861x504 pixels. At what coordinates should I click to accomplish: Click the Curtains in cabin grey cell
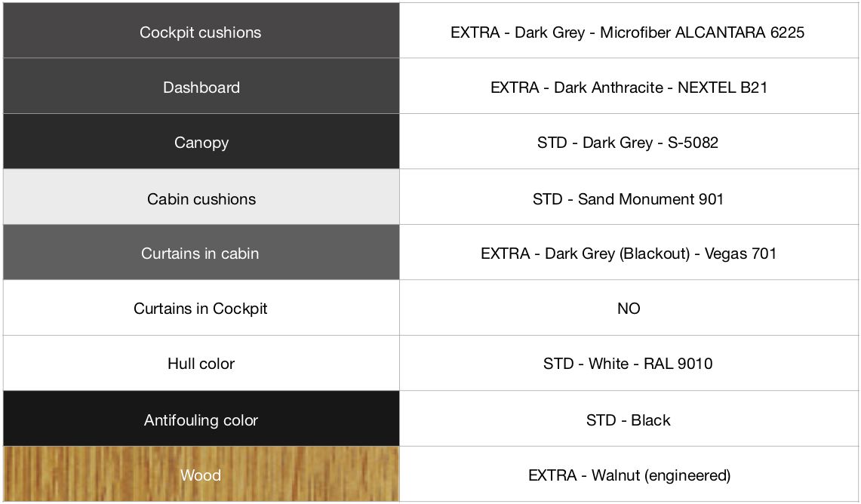[x=201, y=253]
